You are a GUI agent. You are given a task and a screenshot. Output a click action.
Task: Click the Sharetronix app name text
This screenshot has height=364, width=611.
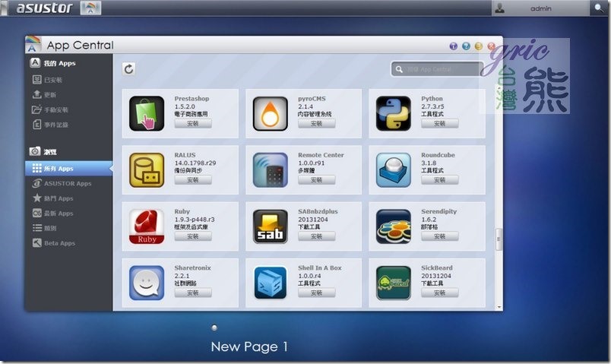coord(192,268)
